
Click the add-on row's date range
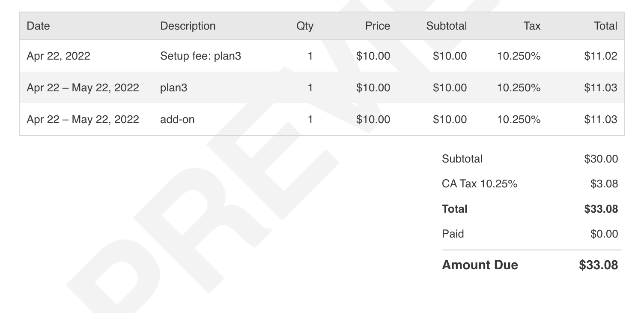pos(83,119)
